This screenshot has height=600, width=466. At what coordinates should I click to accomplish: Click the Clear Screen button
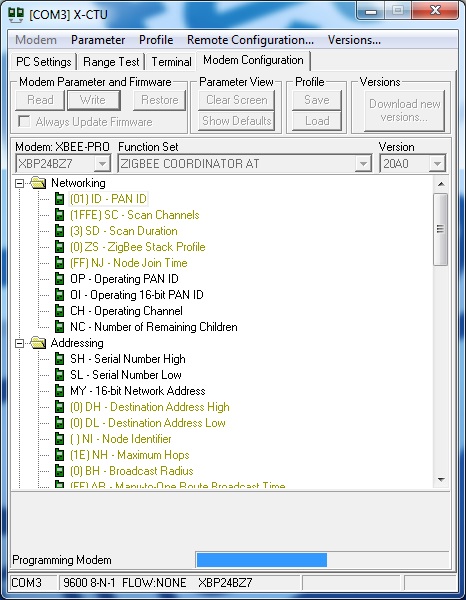(237, 100)
